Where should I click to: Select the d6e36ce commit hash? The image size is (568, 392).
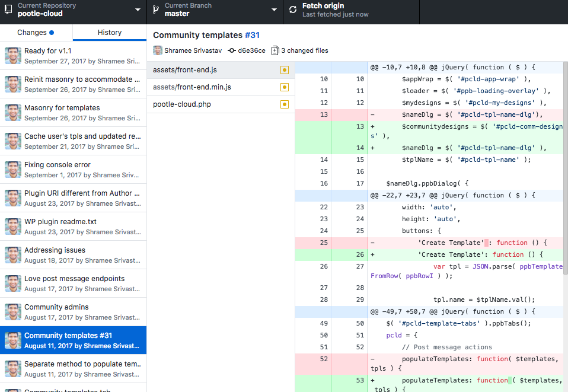point(251,50)
